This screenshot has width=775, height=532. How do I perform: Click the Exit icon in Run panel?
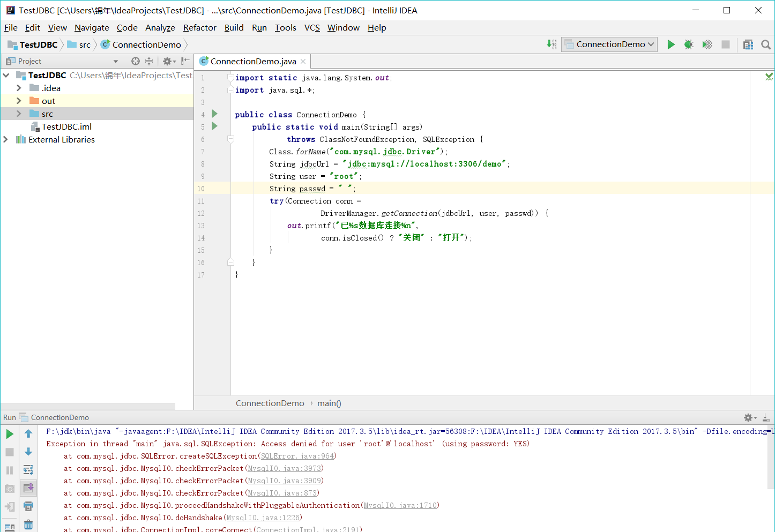[10, 506]
